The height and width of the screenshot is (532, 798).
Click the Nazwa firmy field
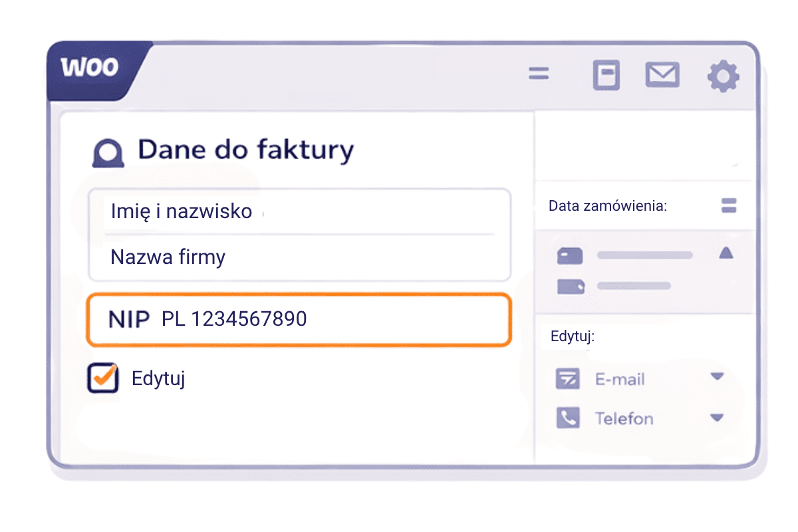click(x=299, y=257)
